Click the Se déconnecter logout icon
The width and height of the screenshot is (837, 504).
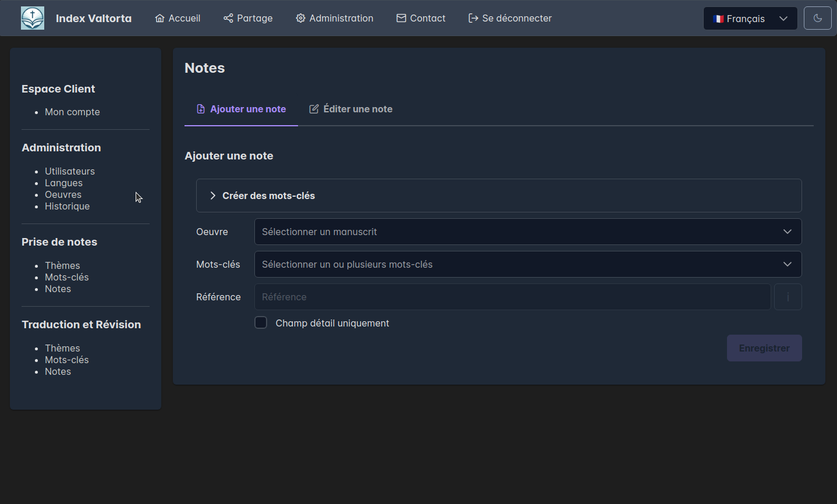(x=473, y=19)
